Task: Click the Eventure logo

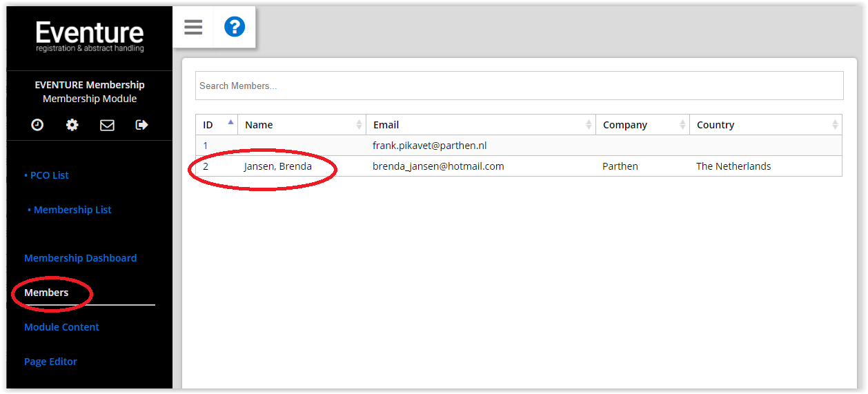Action: coord(90,37)
